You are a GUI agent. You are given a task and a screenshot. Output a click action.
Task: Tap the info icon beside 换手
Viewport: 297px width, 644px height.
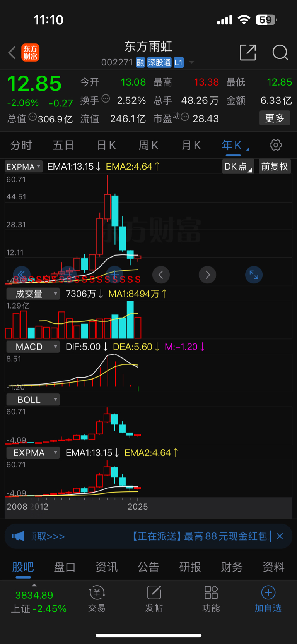106,99
